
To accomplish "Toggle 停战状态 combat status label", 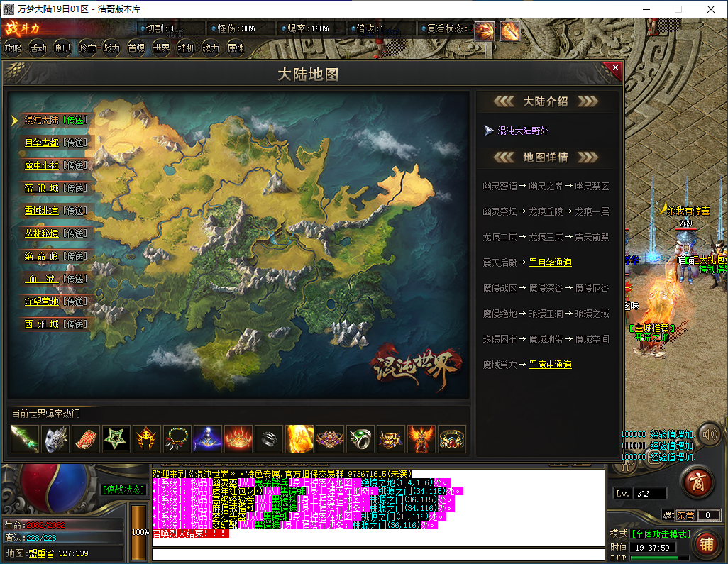I will click(x=123, y=490).
